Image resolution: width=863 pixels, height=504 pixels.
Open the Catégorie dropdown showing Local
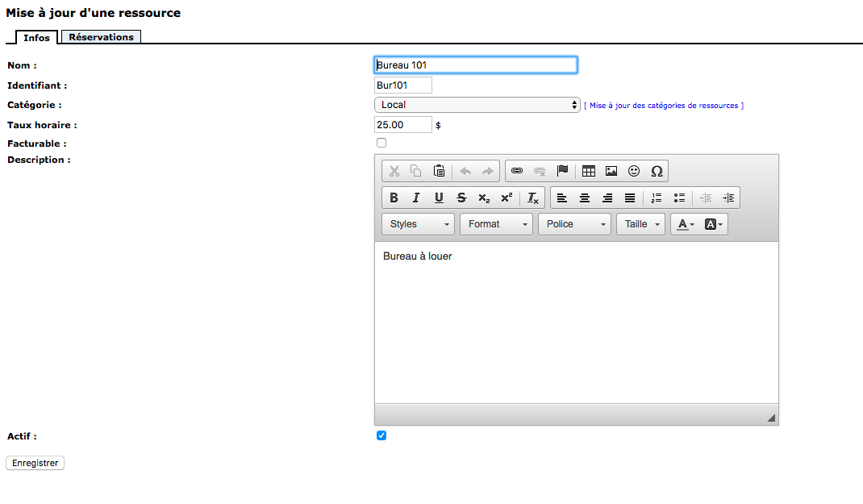pos(477,105)
